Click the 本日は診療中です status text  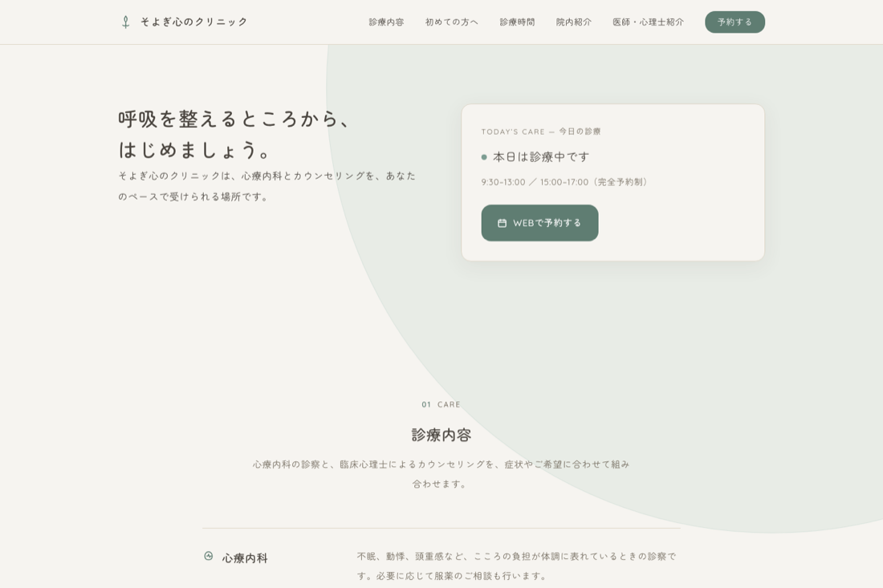click(541, 157)
